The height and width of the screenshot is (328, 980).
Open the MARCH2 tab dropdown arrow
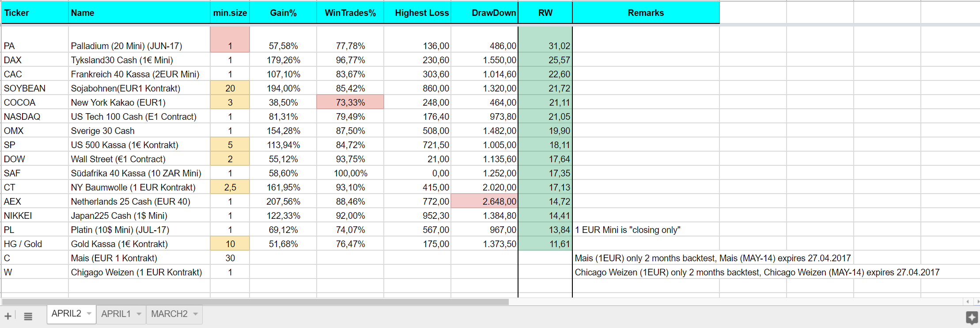click(x=195, y=314)
